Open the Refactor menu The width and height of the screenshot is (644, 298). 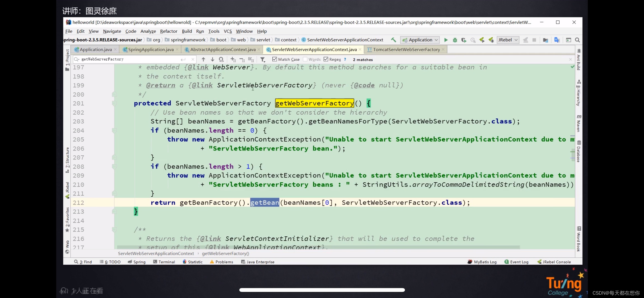(x=169, y=31)
